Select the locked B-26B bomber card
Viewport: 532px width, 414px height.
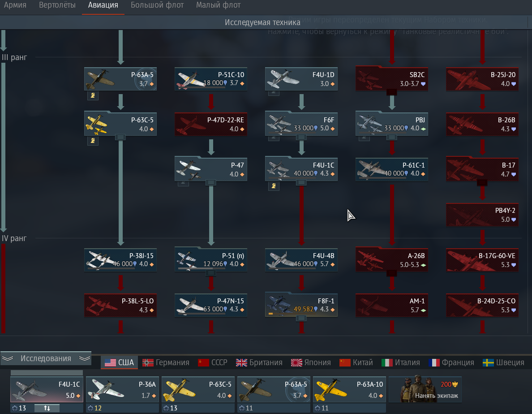click(x=482, y=124)
